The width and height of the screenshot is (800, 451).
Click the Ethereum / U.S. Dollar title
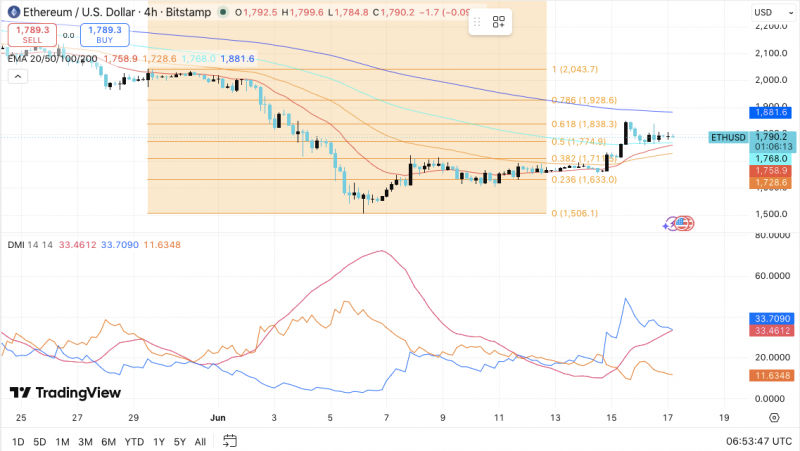(79, 12)
